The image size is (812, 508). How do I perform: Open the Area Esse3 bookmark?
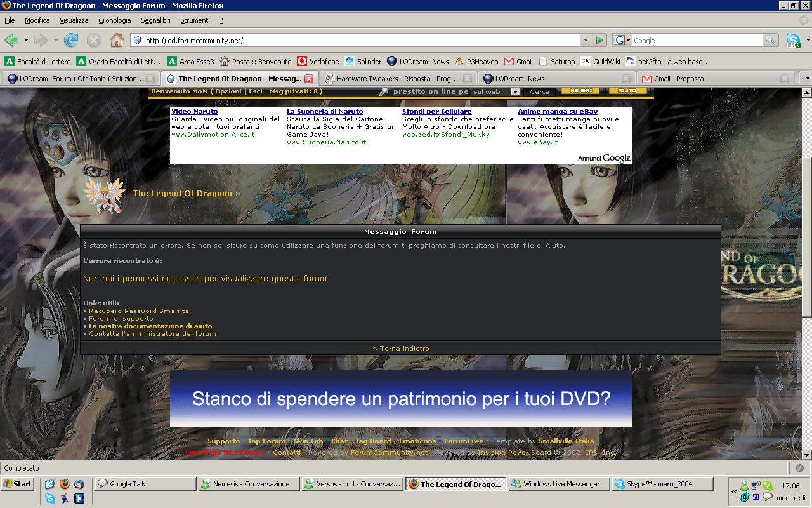click(191, 62)
